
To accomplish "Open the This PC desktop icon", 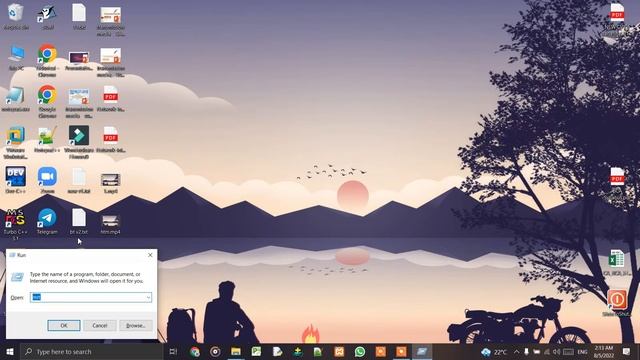I will pyautogui.click(x=16, y=57).
